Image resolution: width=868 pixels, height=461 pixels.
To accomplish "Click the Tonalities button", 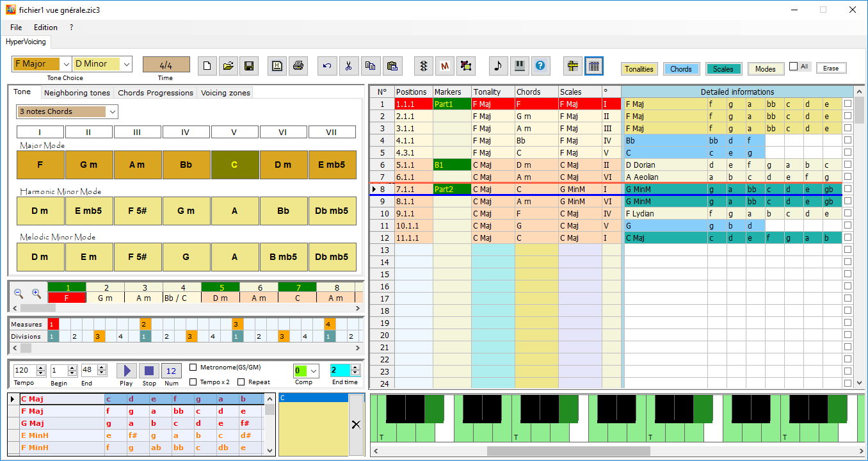I will (x=639, y=69).
